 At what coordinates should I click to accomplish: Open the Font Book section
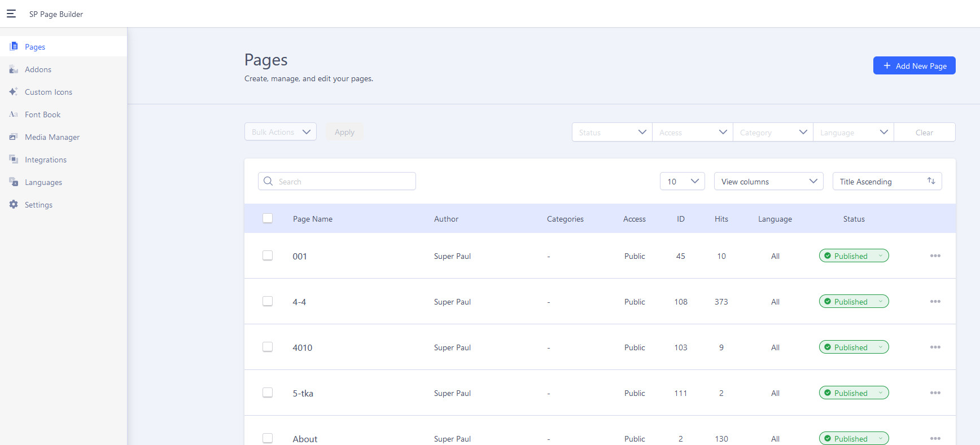coord(42,114)
